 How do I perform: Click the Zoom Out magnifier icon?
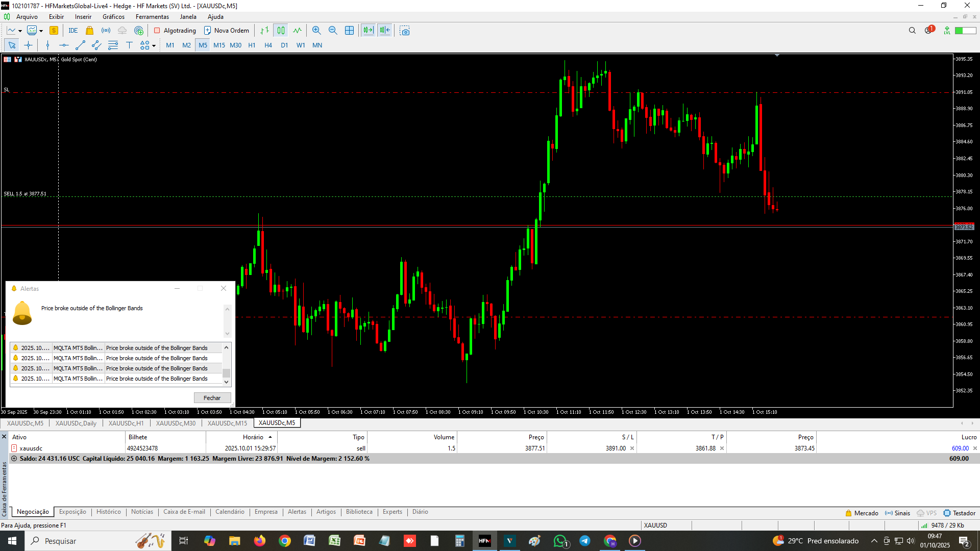(333, 31)
